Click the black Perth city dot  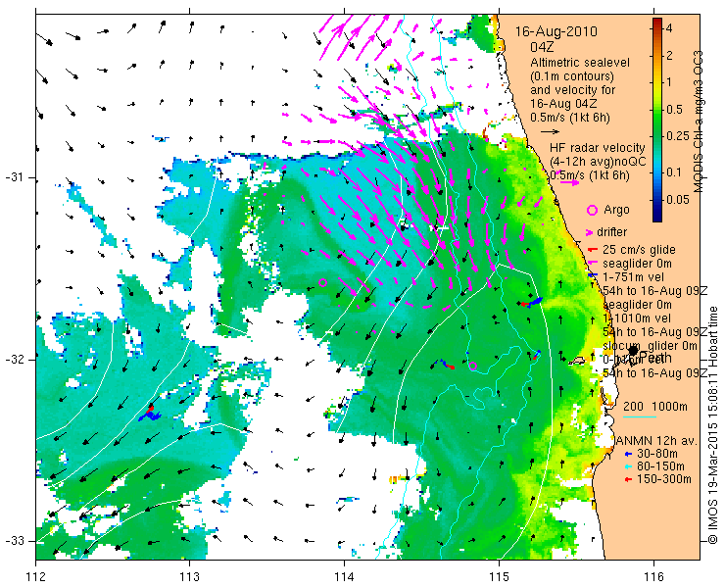[633, 351]
